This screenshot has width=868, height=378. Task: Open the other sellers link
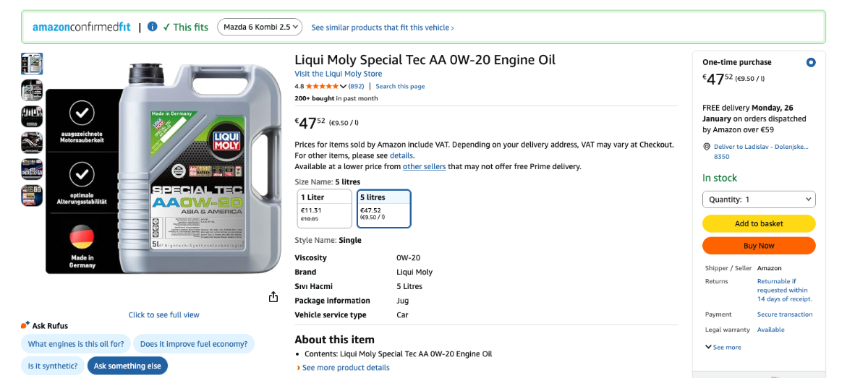[424, 166]
